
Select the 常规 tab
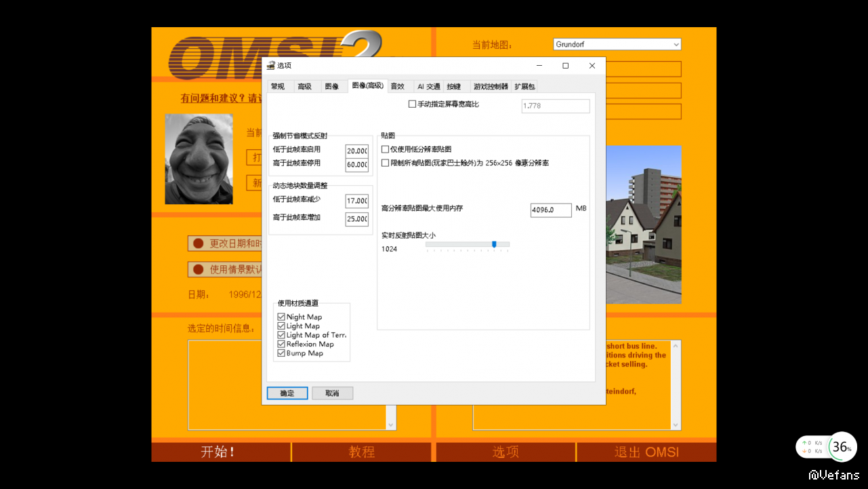tap(278, 87)
